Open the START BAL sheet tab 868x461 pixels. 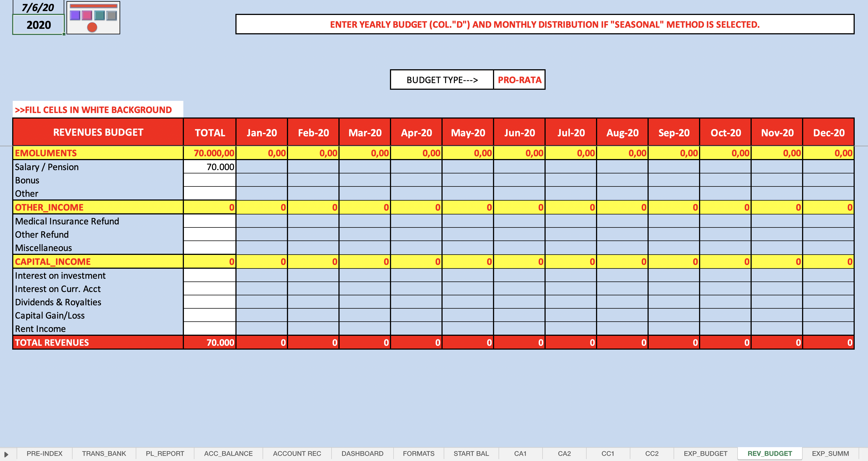[471, 454]
